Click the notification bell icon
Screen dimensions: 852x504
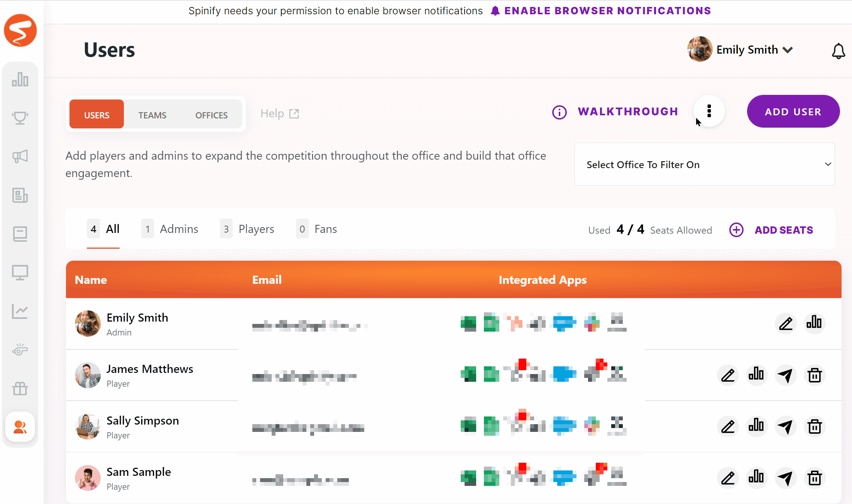pyautogui.click(x=838, y=51)
